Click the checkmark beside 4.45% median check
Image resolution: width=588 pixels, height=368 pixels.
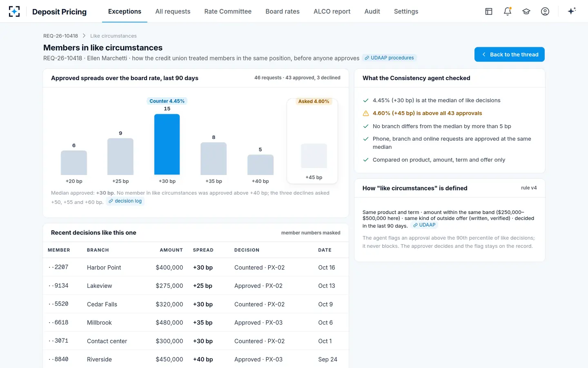tap(366, 101)
